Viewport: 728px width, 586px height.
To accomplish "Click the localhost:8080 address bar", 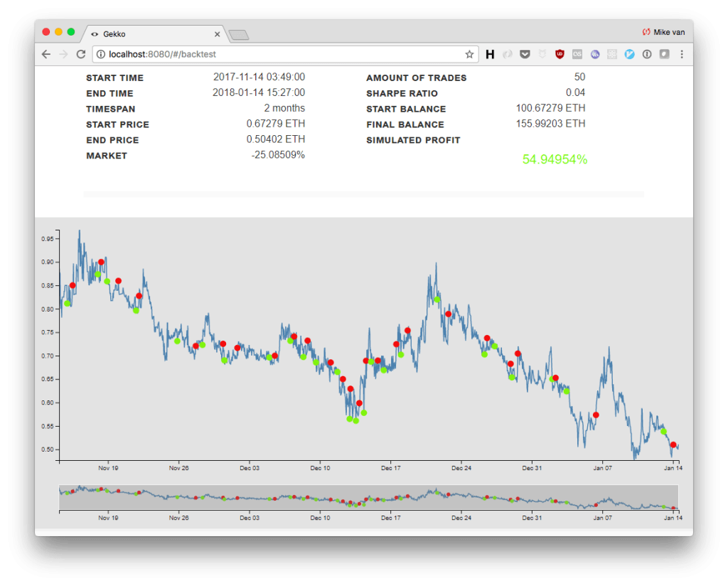I will 284,54.
